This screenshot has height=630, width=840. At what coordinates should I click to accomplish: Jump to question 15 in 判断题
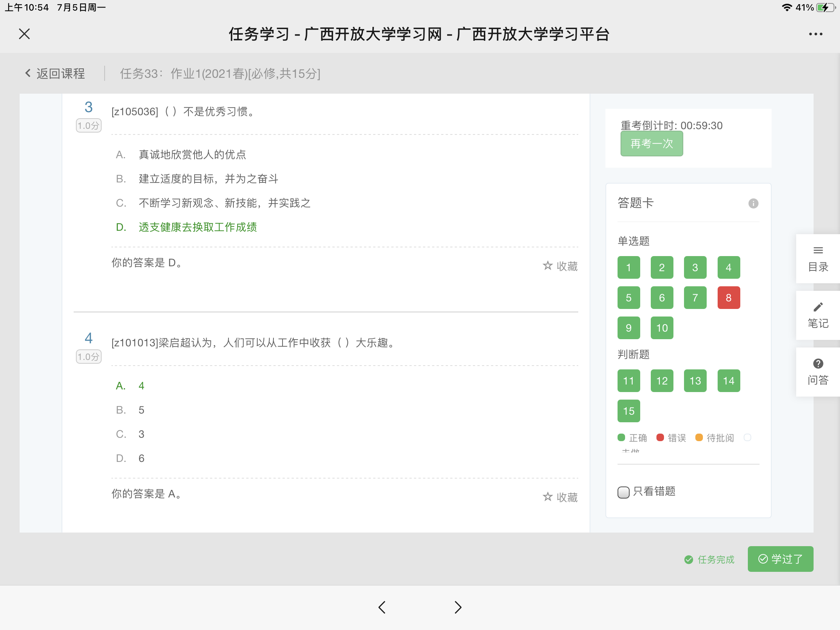pos(628,411)
